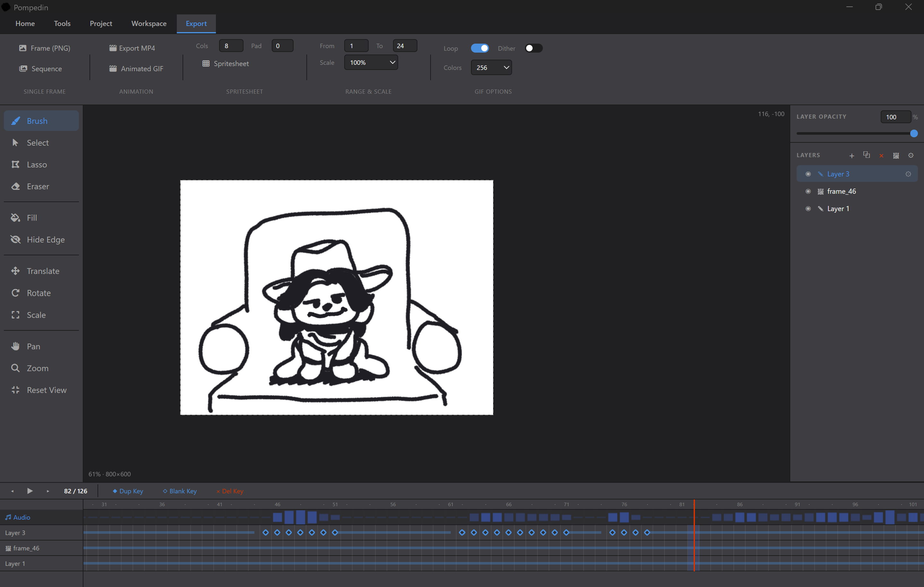Enable the Dither toggle
The width and height of the screenshot is (924, 587).
533,48
